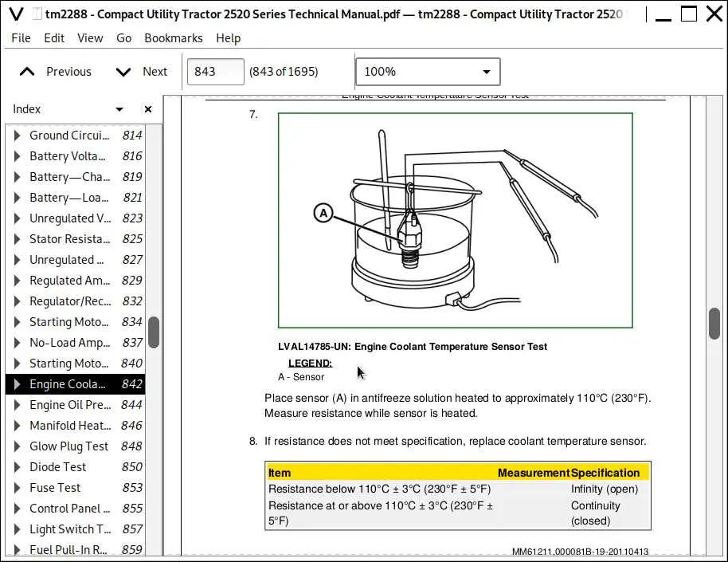Expand the Control Panel ... 855 entry
Screen dimensions: 728x562
18,509
